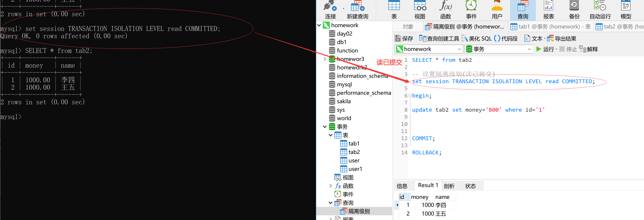Image resolution: width=644 pixels, height=220 pixels.
Task: Select the Result 1 tab
Action: pos(428,185)
